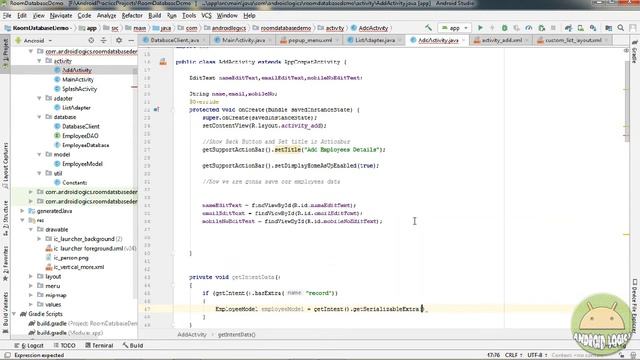Collapse the activity package folder
Screen dimensions: 640x360
point(39,61)
